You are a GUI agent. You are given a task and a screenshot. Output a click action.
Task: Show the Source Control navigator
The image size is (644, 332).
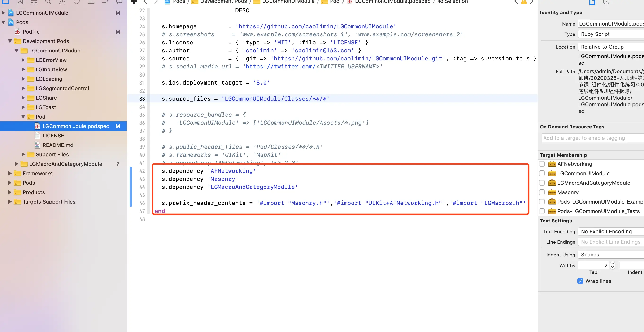pos(20,2)
